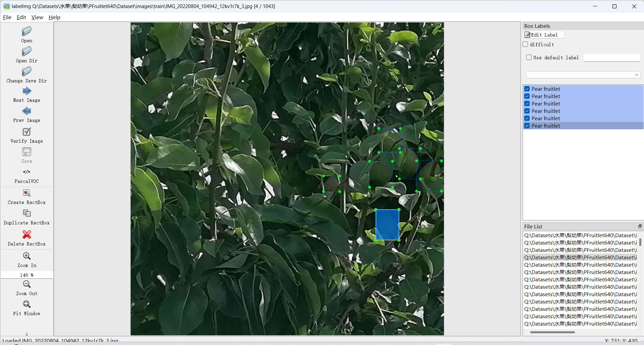The height and width of the screenshot is (345, 644).
Task: Select the highlighted blue bounding box
Action: [x=387, y=225]
